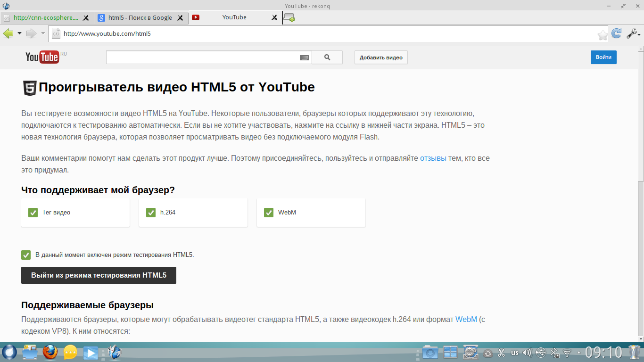
Task: Go back with the green back arrow
Action: click(8, 33)
